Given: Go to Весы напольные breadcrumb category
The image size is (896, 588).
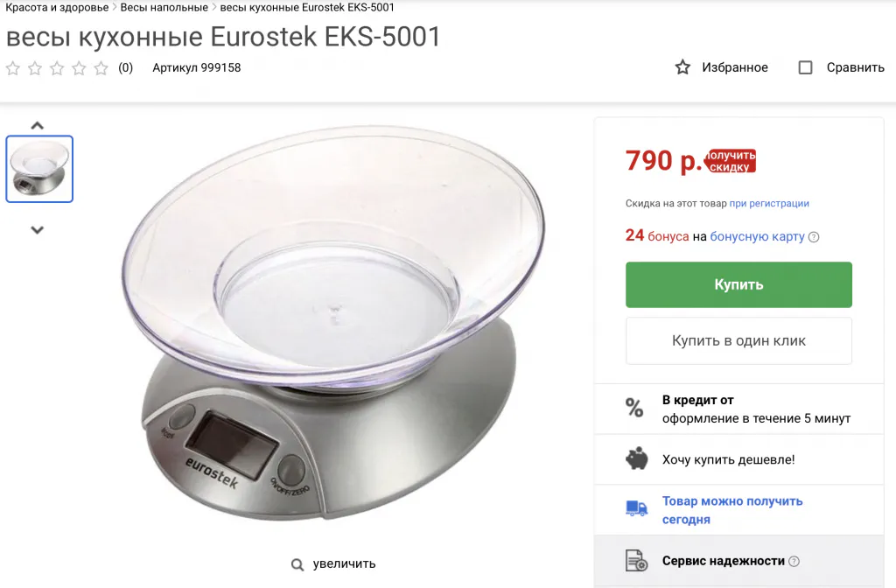Looking at the screenshot, I should [164, 8].
